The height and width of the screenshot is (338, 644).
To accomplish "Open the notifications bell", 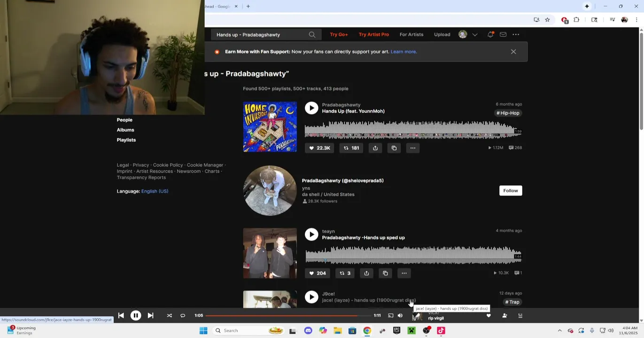I will (490, 34).
